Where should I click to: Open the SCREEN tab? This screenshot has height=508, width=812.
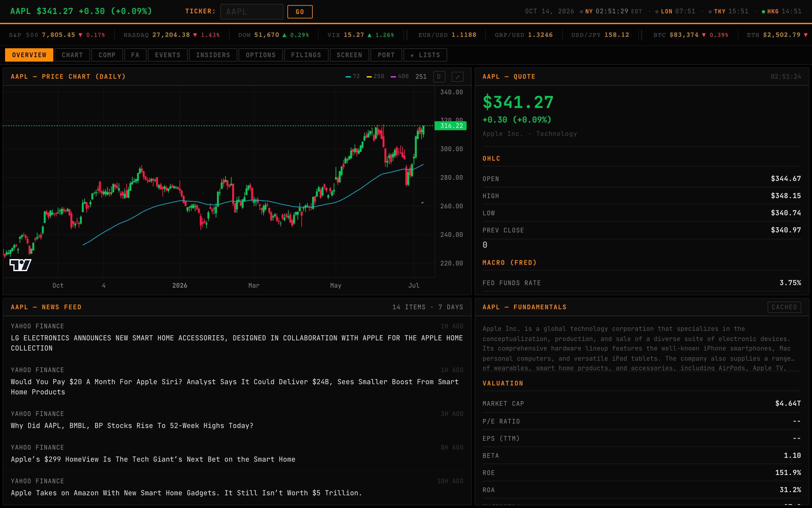(x=349, y=55)
